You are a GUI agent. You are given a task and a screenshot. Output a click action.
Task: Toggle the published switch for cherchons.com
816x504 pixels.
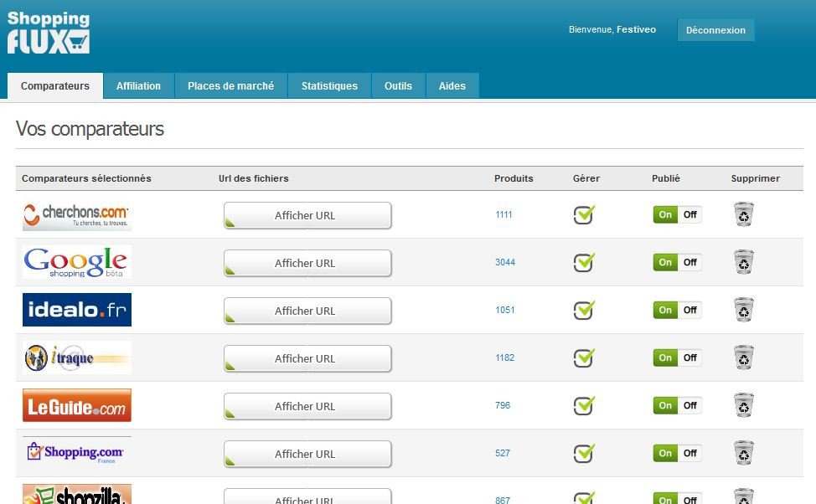click(x=677, y=214)
